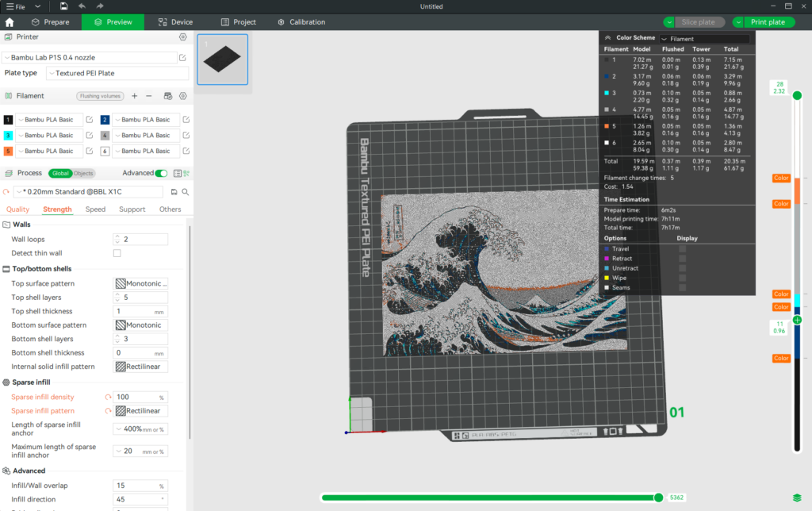
Task: Click the undo arrow icon
Action: pos(82,6)
